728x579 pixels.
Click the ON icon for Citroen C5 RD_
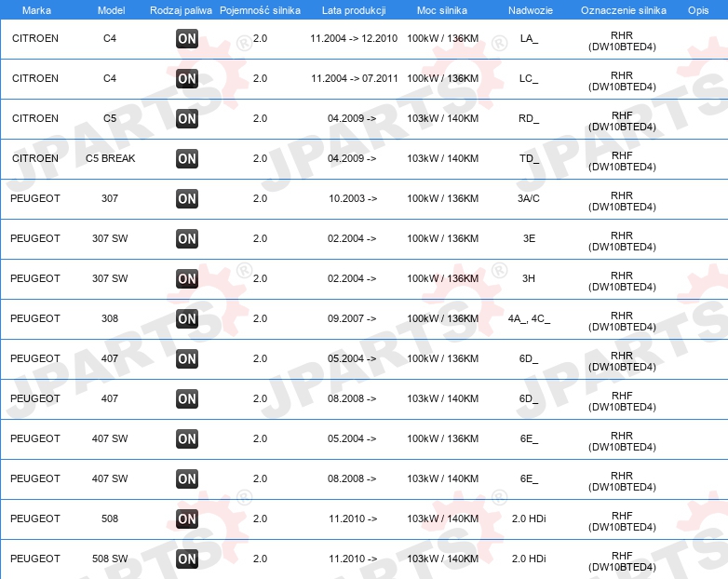click(x=187, y=118)
